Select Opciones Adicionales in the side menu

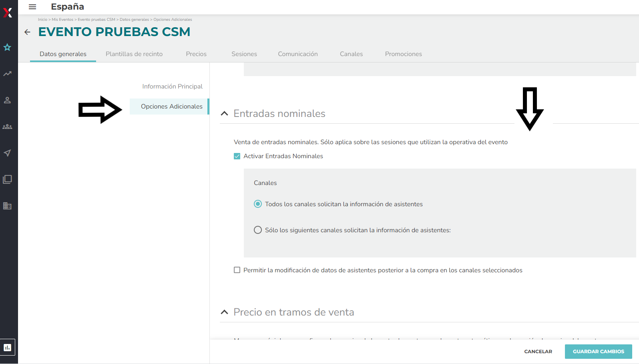[169, 107]
